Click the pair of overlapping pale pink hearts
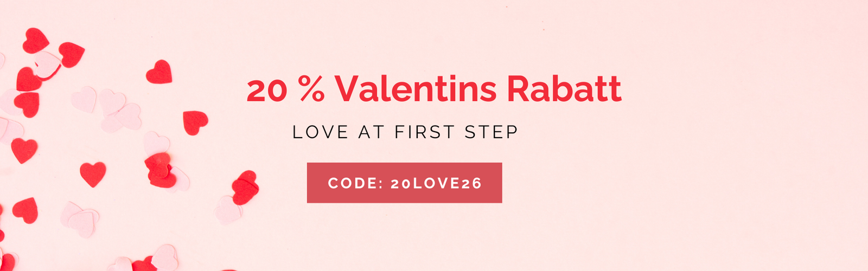Image resolution: width=868 pixels, height=271 pixels. [x=120, y=111]
